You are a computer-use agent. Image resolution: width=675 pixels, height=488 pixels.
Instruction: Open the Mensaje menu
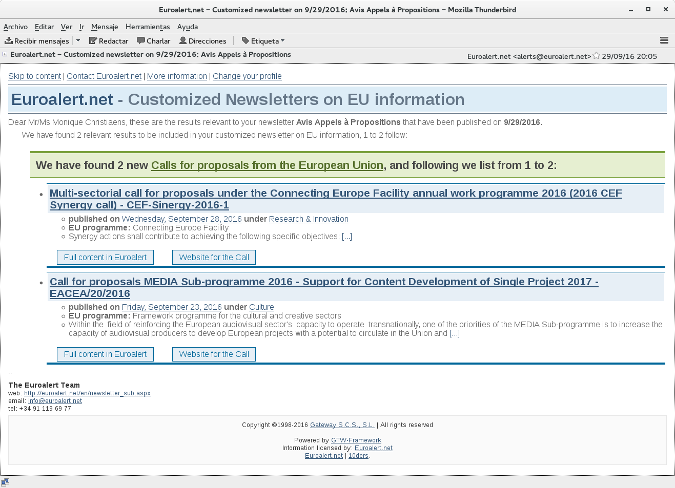(105, 27)
